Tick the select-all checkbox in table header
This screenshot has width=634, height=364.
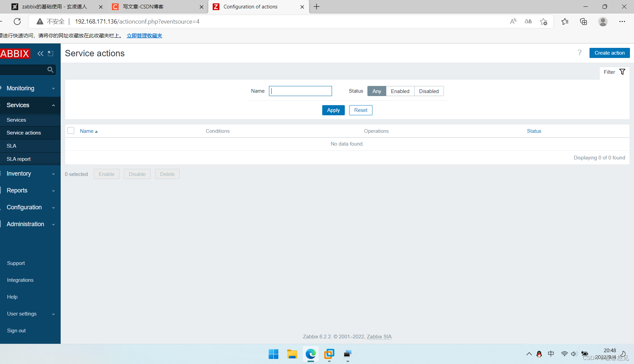pos(71,131)
